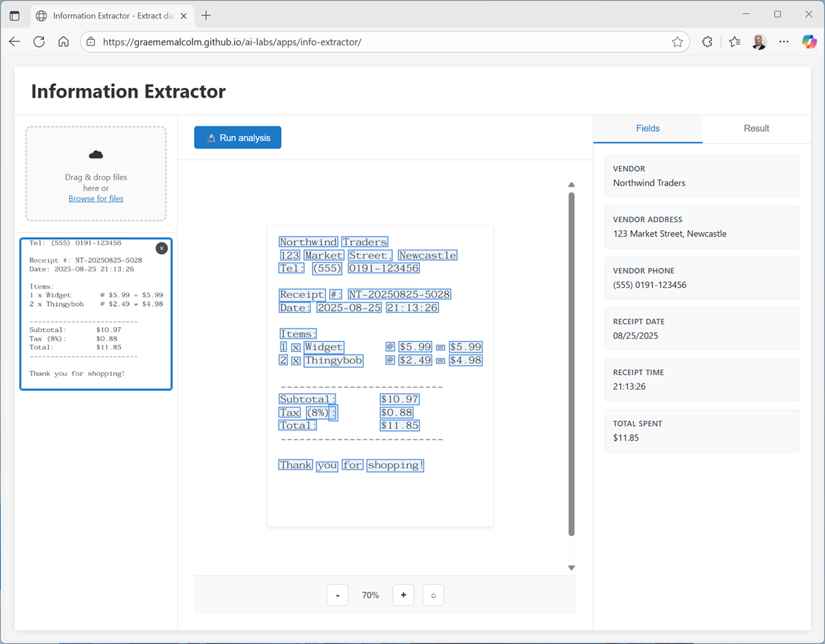
Task: Switch to the Fields tab
Action: pyautogui.click(x=647, y=129)
